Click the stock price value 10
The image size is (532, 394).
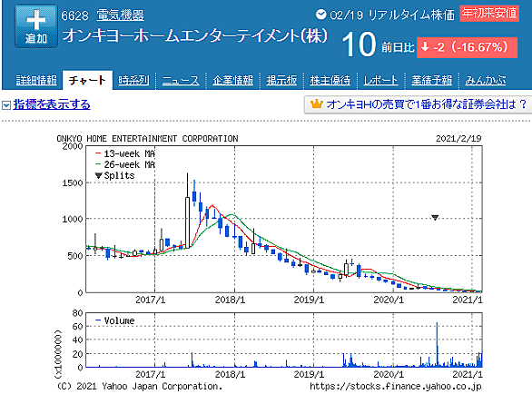[359, 44]
